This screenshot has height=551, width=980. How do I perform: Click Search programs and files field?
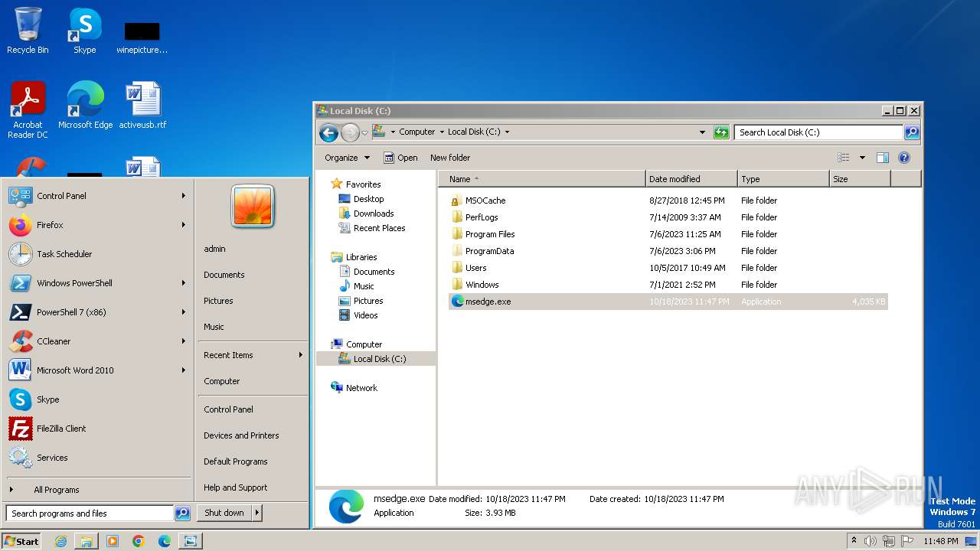90,514
